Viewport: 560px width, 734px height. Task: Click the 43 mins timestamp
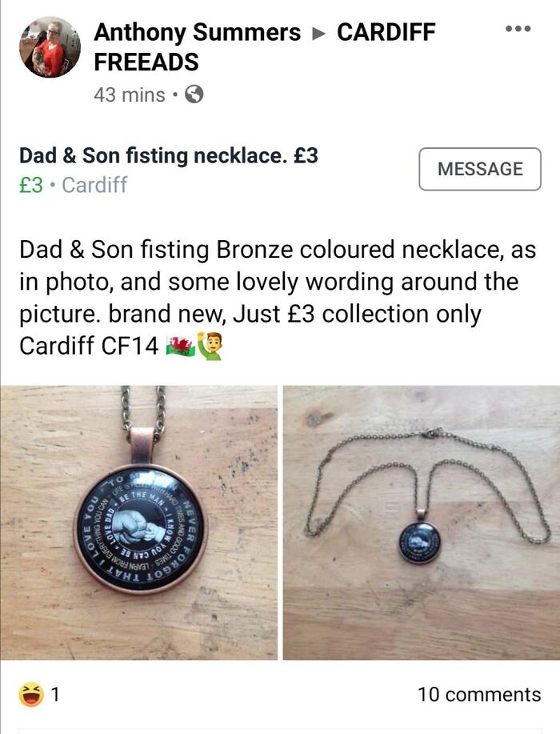[129, 95]
